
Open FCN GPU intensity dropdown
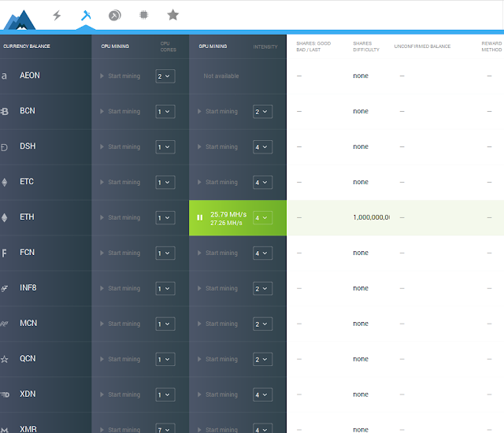coord(262,253)
